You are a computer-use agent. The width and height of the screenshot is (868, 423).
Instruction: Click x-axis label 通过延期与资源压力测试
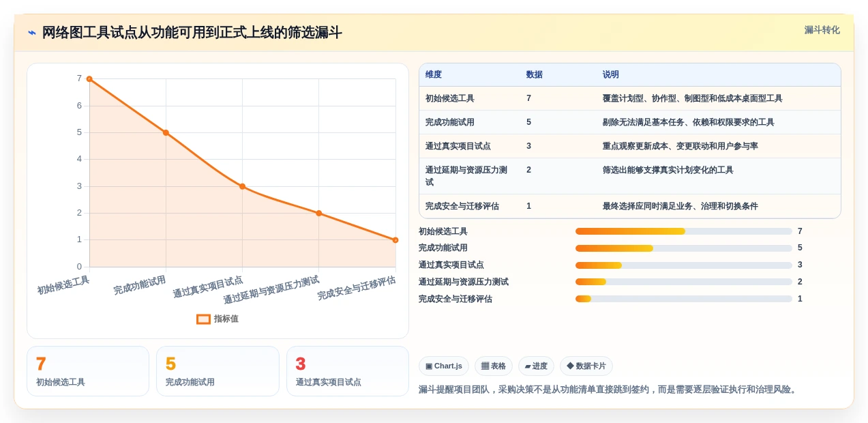click(271, 290)
